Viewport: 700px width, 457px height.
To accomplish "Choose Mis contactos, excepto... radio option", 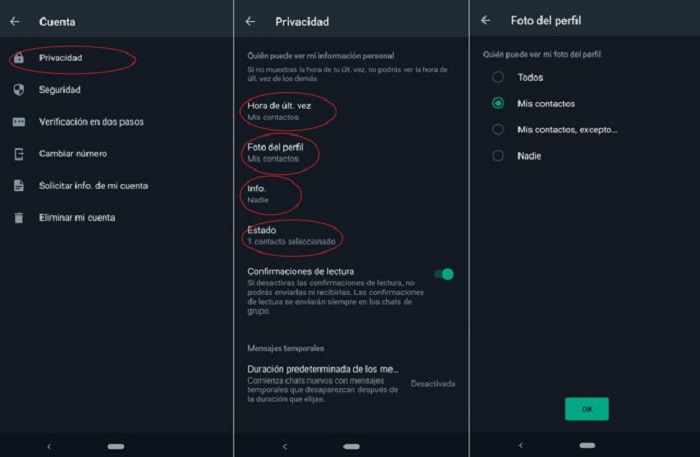I will tap(498, 129).
